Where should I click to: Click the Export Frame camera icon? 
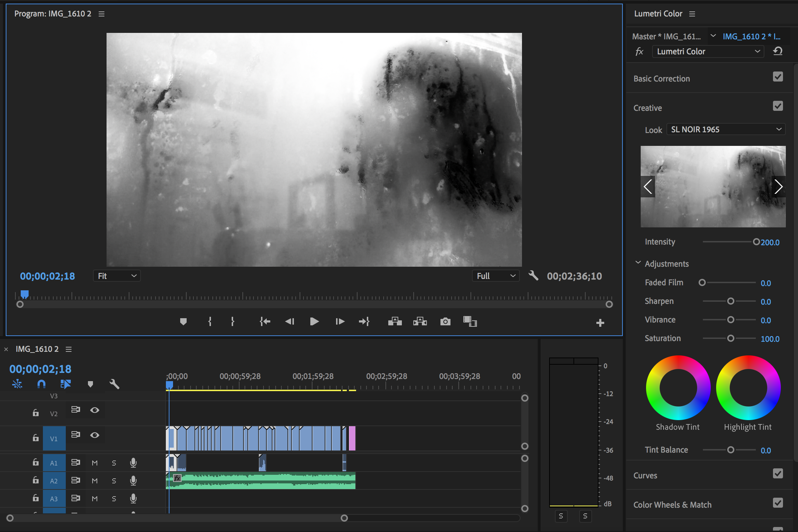pyautogui.click(x=445, y=321)
